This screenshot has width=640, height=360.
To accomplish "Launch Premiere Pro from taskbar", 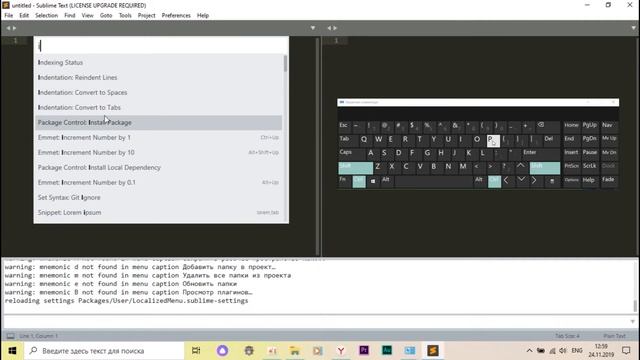I will pos(364,351).
